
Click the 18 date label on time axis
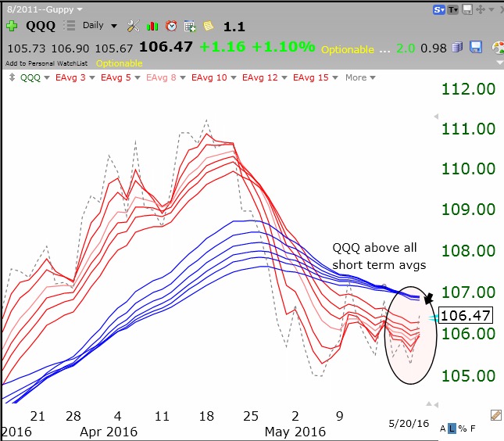tap(206, 416)
